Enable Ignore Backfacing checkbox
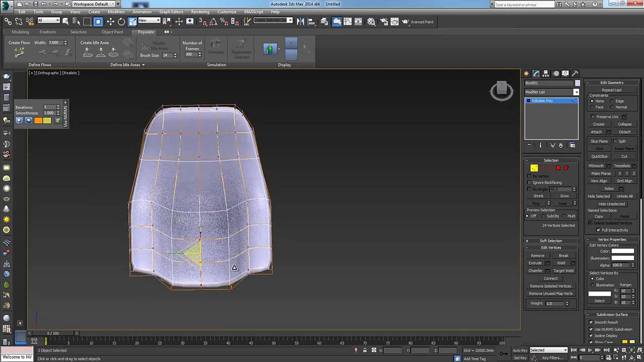644x362 pixels. tap(529, 182)
